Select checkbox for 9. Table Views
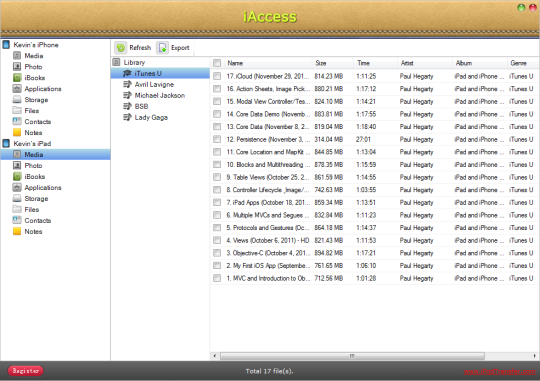 point(217,177)
